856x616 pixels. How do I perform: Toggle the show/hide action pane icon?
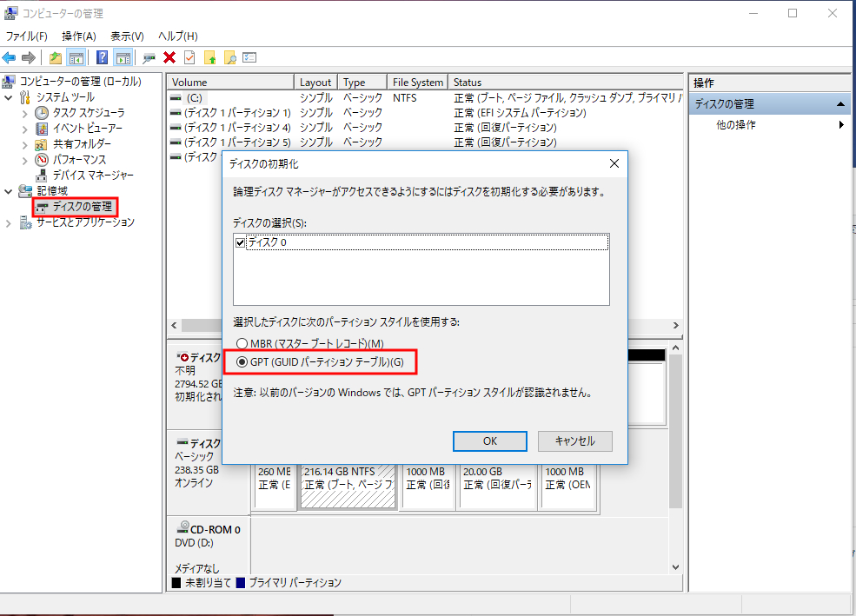click(x=123, y=57)
